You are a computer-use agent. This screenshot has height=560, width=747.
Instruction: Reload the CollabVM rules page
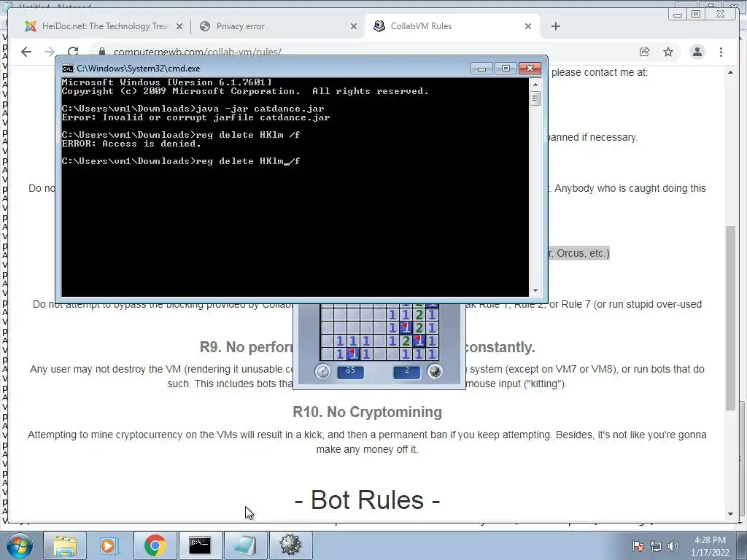[73, 52]
